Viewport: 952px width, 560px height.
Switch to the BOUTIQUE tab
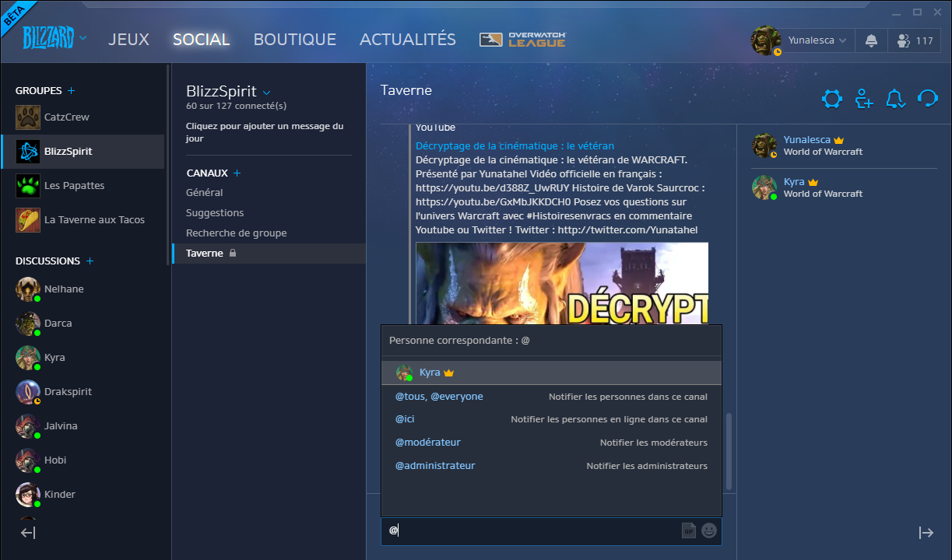click(294, 39)
